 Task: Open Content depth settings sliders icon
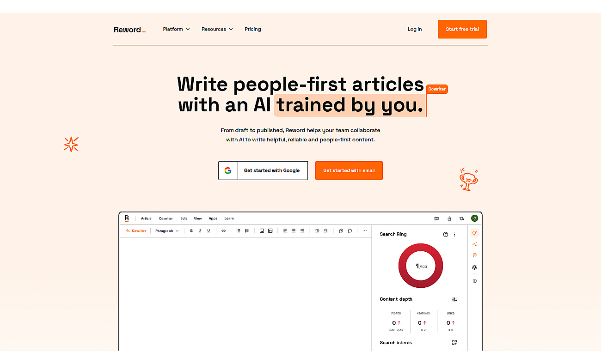pos(454,299)
